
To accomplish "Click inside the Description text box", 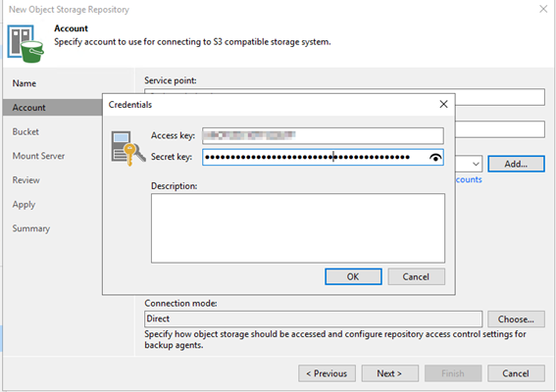I will [298, 228].
